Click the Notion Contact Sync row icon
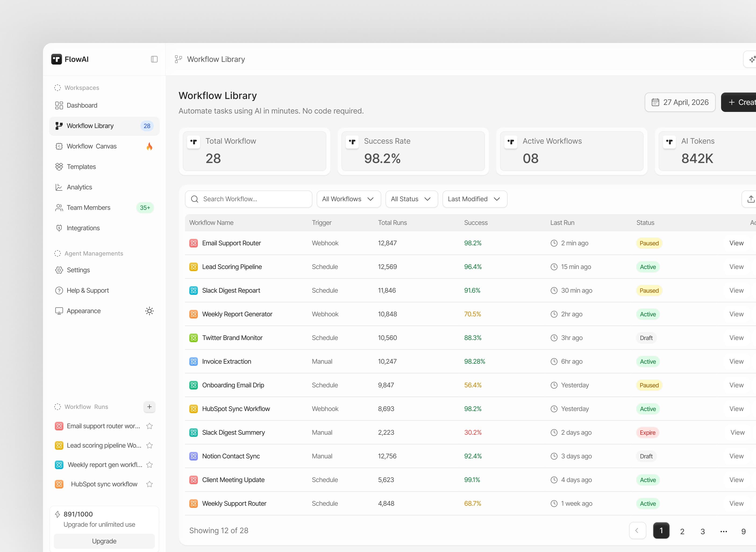756x552 pixels. tap(194, 456)
